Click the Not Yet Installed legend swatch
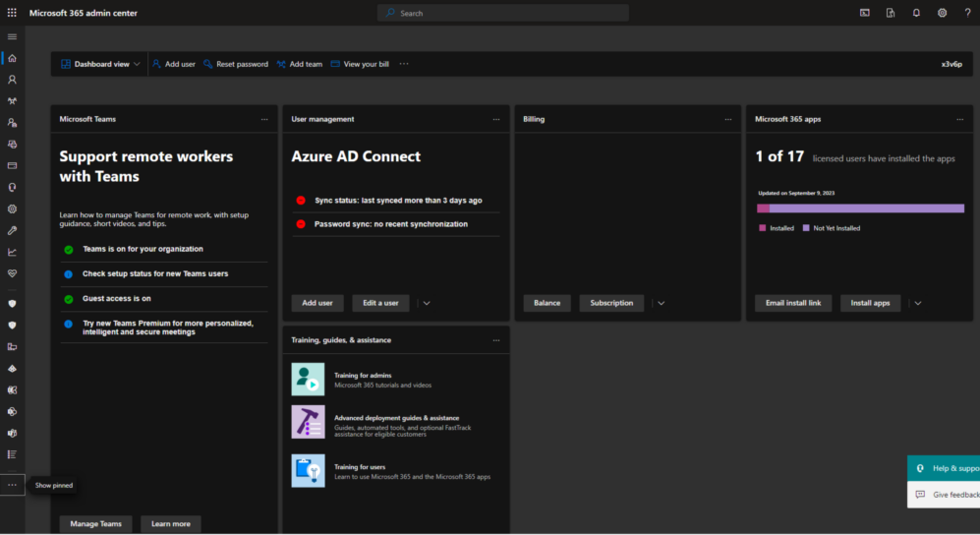Viewport: 980px width, 535px height. tap(806, 228)
